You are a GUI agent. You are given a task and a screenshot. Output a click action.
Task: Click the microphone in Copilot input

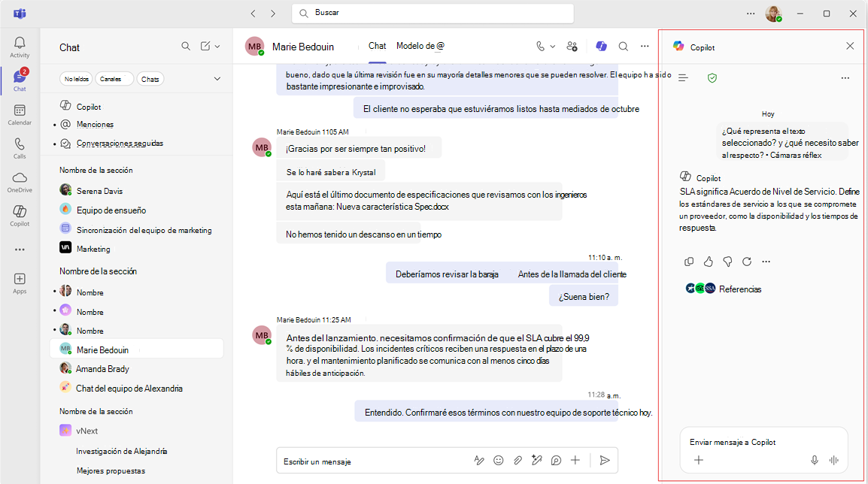(x=815, y=460)
